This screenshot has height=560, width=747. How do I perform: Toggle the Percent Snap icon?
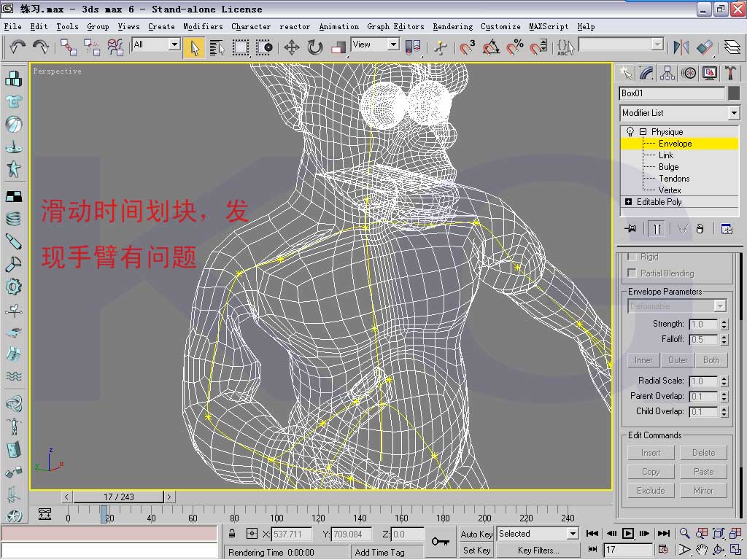[515, 47]
